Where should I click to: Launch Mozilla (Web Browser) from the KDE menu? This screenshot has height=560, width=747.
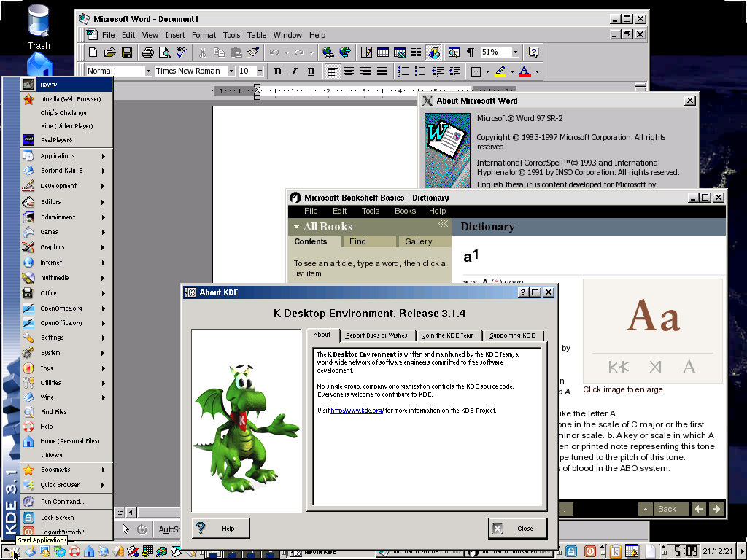[x=66, y=99]
